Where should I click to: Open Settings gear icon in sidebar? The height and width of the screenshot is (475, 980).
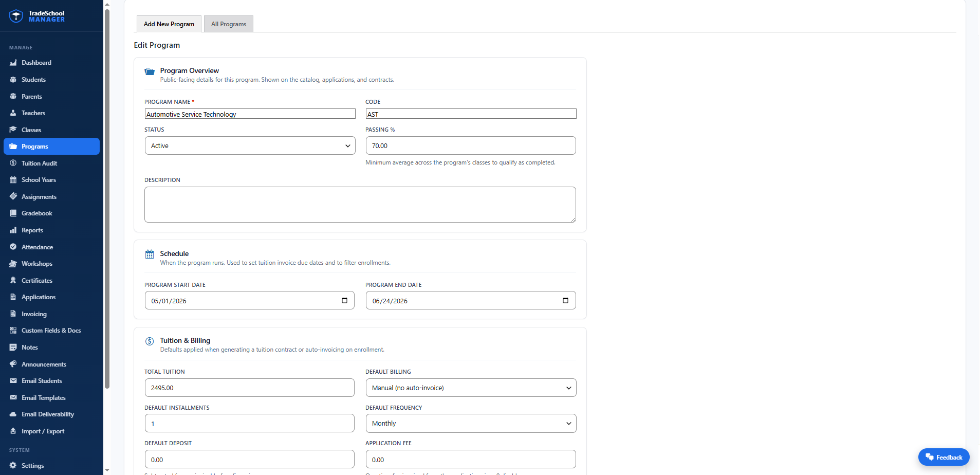click(13, 465)
